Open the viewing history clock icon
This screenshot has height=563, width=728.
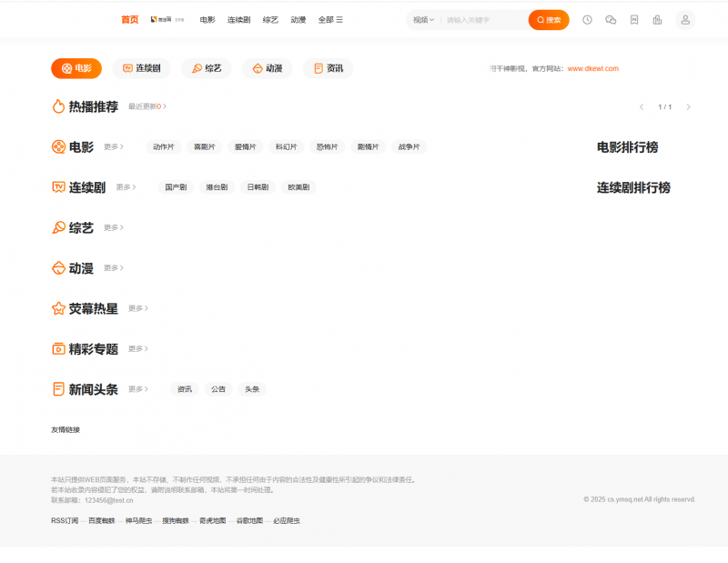pyautogui.click(x=587, y=19)
